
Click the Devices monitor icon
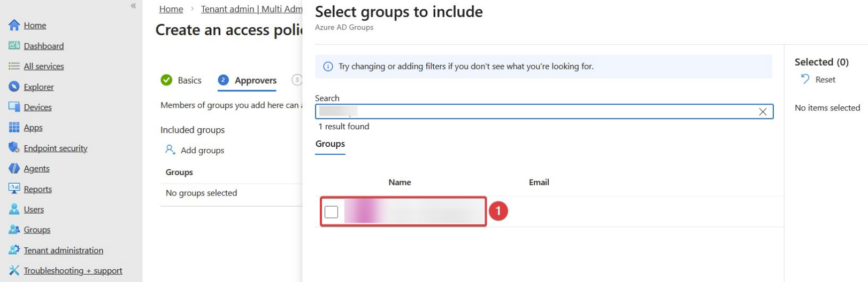(x=14, y=107)
